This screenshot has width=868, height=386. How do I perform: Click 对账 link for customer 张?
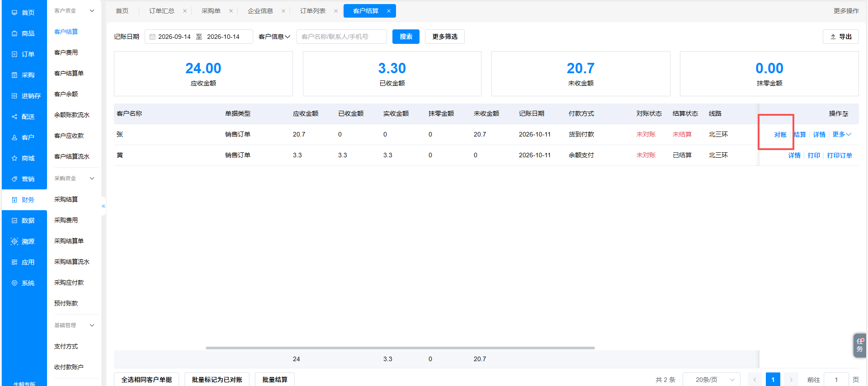[780, 135]
